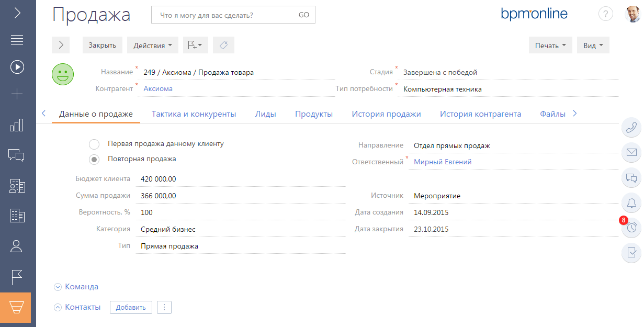Switch to Продукты tab
The width and height of the screenshot is (644, 327).
point(314,114)
